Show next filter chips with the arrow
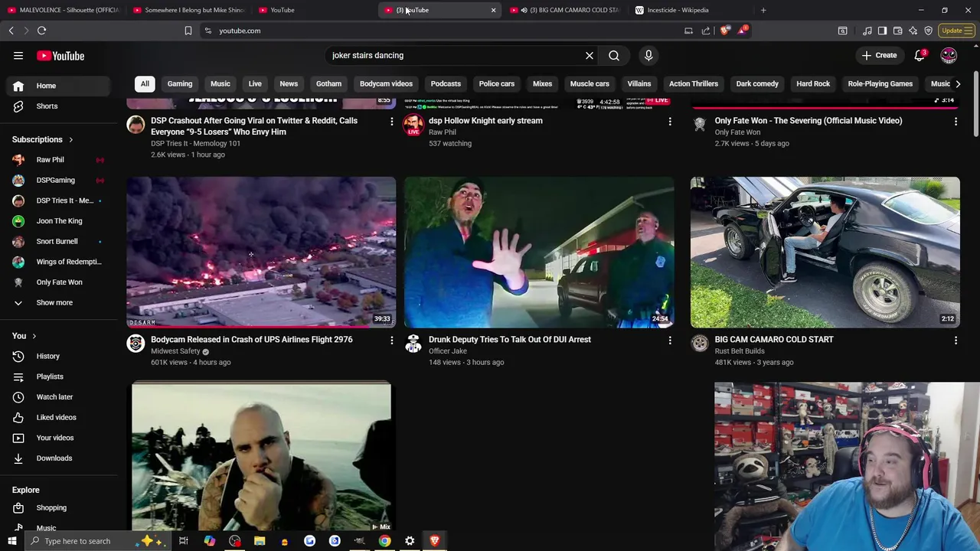This screenshot has width=980, height=551. [x=958, y=84]
